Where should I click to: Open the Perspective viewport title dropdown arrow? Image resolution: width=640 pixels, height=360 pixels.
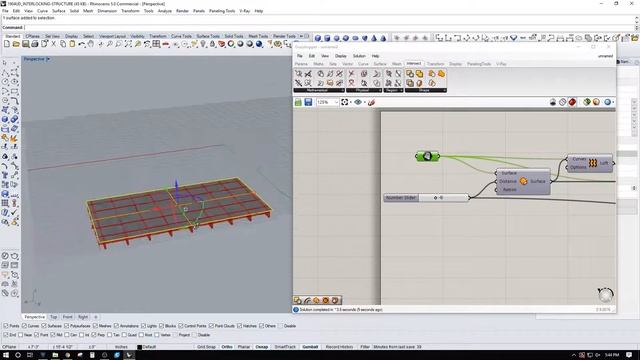[x=48, y=59]
